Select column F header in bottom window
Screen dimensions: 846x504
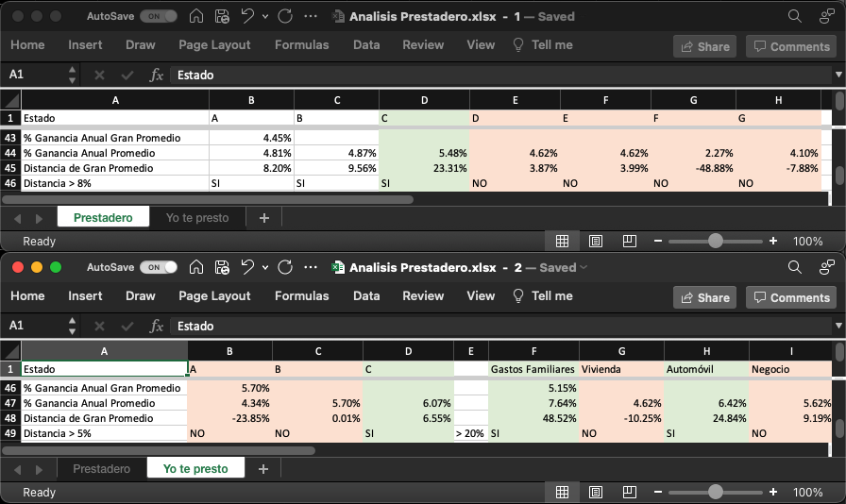[x=534, y=351]
